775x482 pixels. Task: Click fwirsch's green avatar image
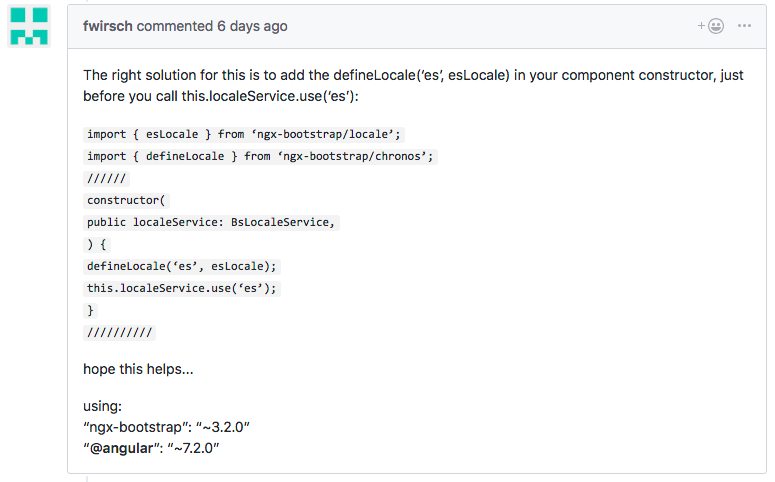click(x=28, y=26)
